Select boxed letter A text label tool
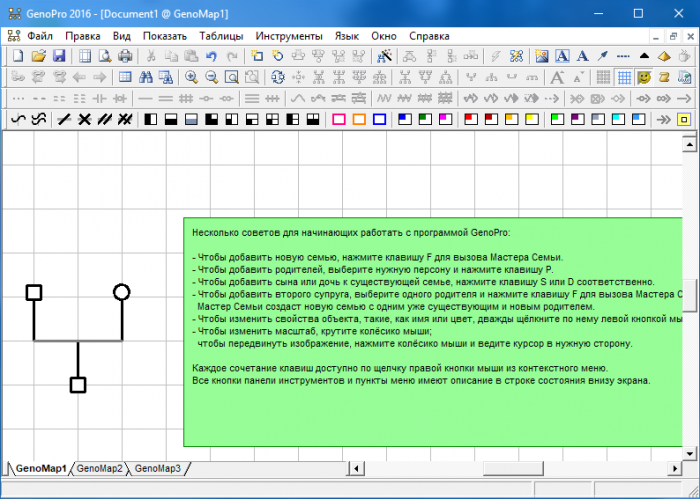700x499 pixels. tap(562, 56)
